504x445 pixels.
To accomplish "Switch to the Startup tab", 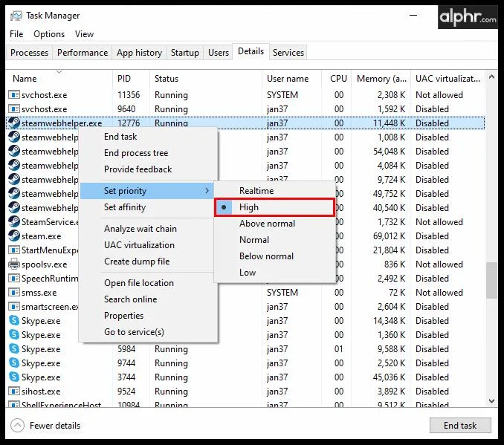I will click(185, 52).
